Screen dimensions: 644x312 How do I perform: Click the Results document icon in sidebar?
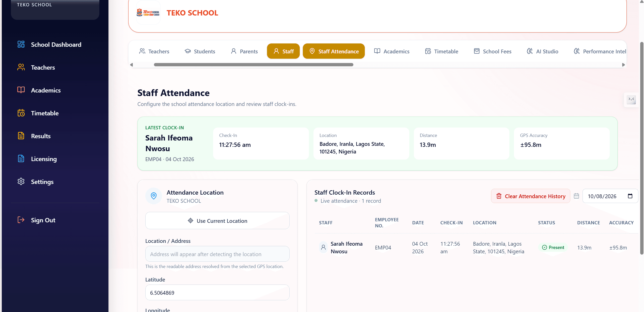(x=21, y=136)
